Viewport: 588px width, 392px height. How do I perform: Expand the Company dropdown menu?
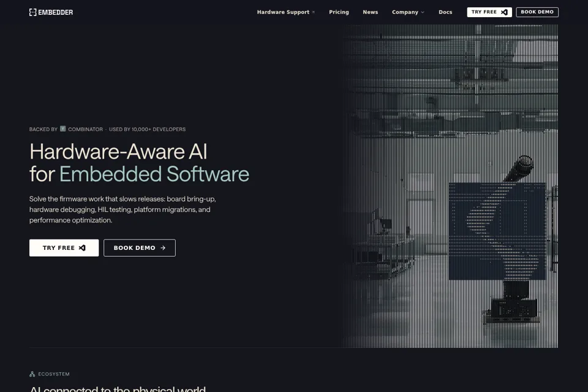[408, 12]
